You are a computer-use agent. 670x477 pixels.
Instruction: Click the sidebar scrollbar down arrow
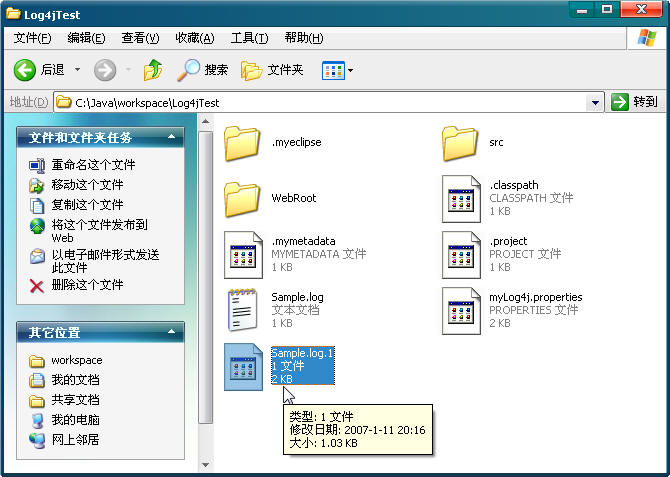tap(206, 465)
